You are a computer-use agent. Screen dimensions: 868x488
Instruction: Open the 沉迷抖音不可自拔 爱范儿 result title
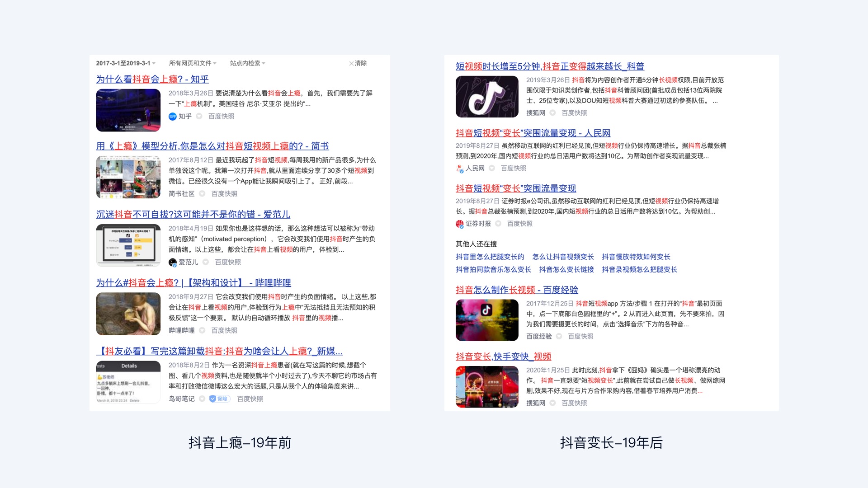(x=193, y=214)
